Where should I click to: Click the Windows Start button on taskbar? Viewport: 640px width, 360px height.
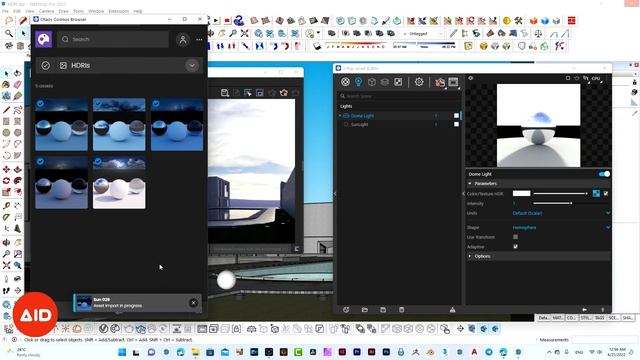coord(122,352)
